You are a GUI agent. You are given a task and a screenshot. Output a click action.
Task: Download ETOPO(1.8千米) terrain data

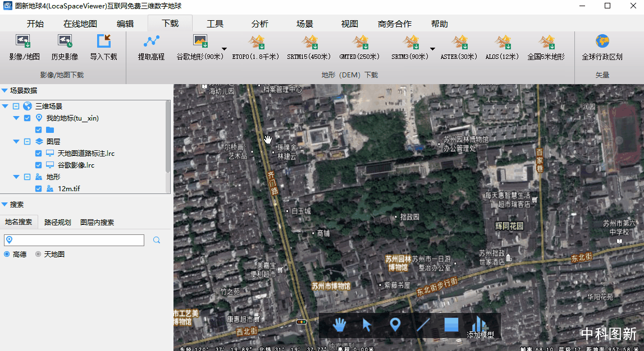click(x=255, y=48)
